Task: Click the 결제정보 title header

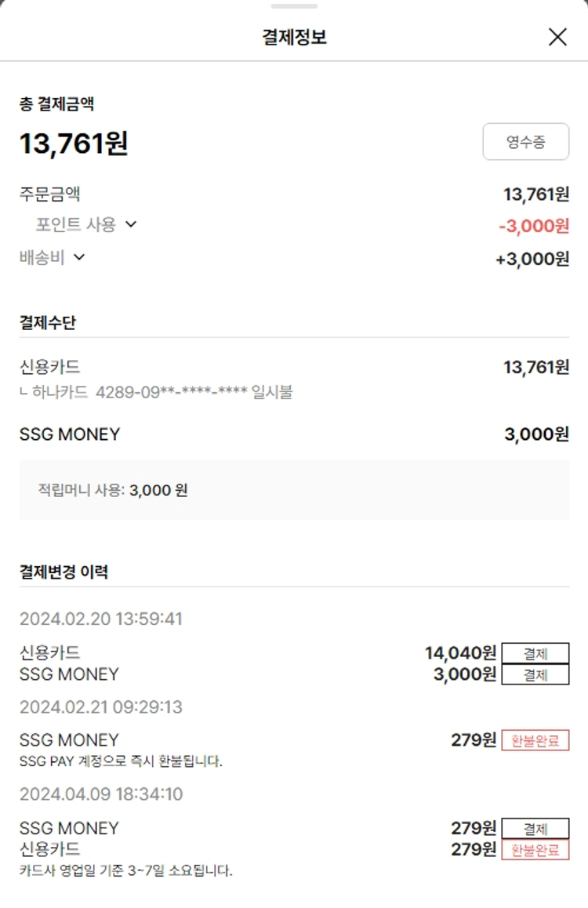Action: (x=294, y=37)
